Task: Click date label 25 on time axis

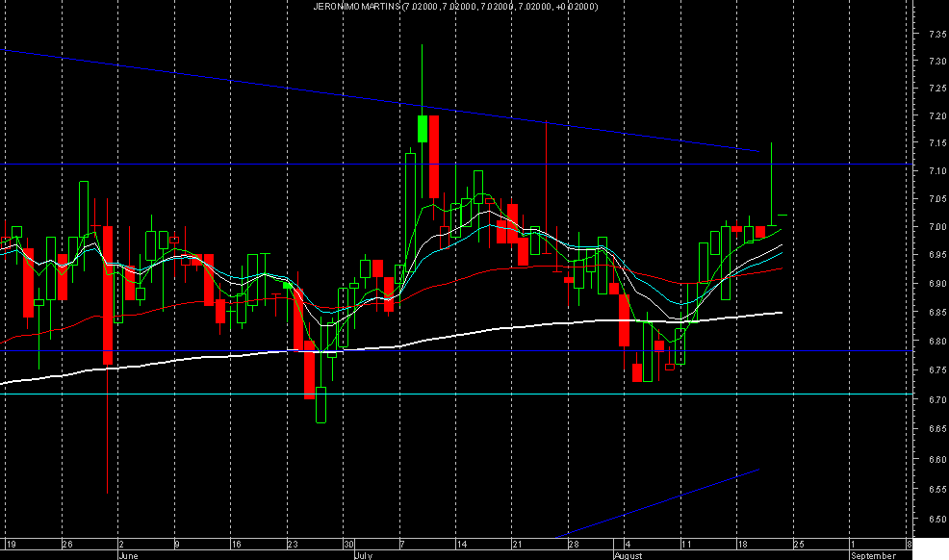Action: (799, 545)
